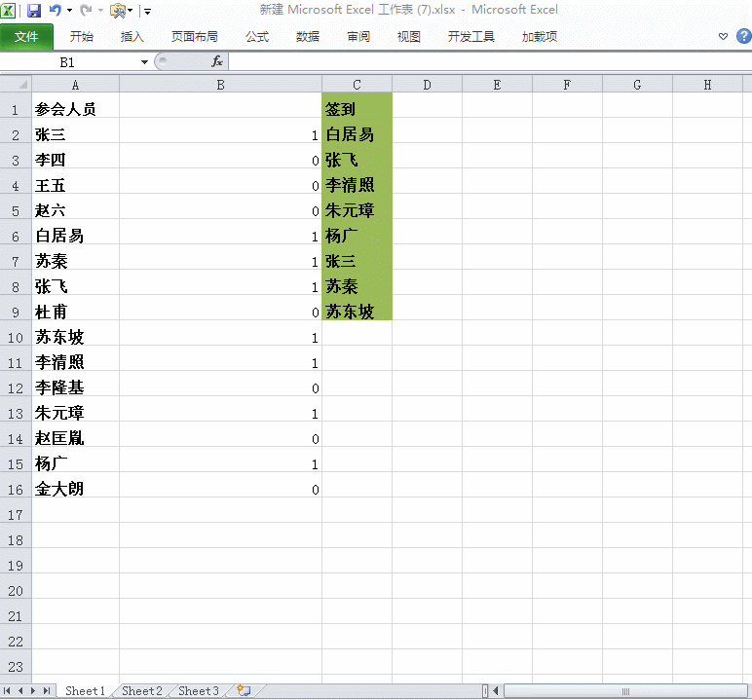752x700 pixels.
Task: Open the 公式 ribbon tab
Action: click(257, 36)
